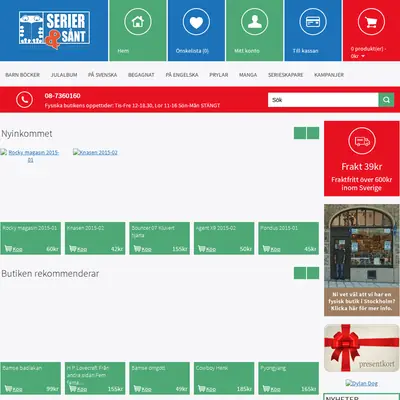The width and height of the screenshot is (400, 400).
Task: Open the PRYLAR menu
Action: (219, 75)
